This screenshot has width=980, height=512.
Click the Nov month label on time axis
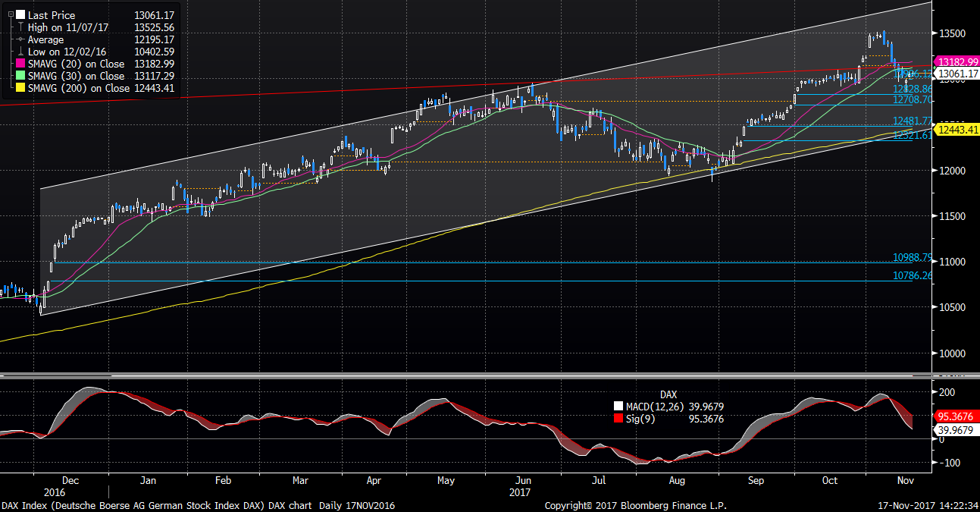(905, 480)
